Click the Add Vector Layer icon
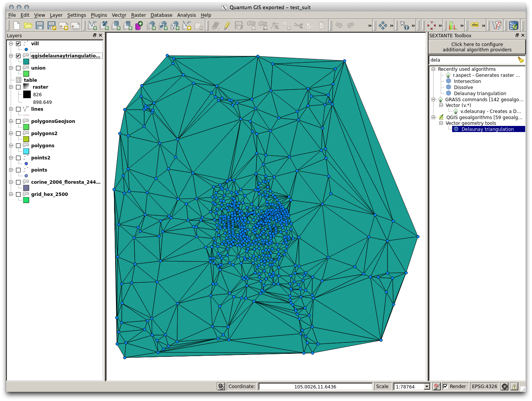The width and height of the screenshot is (532, 401). (x=92, y=25)
